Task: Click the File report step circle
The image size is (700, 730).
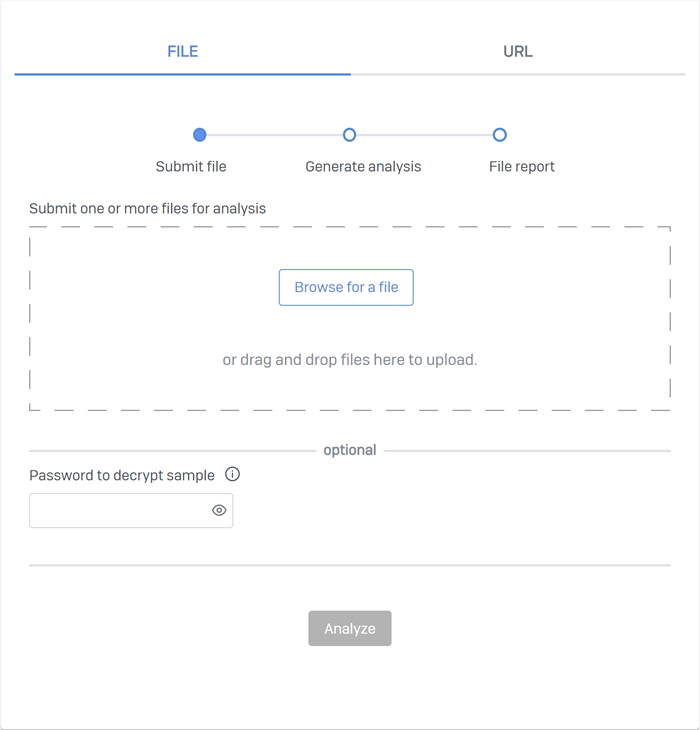Action: click(499, 135)
